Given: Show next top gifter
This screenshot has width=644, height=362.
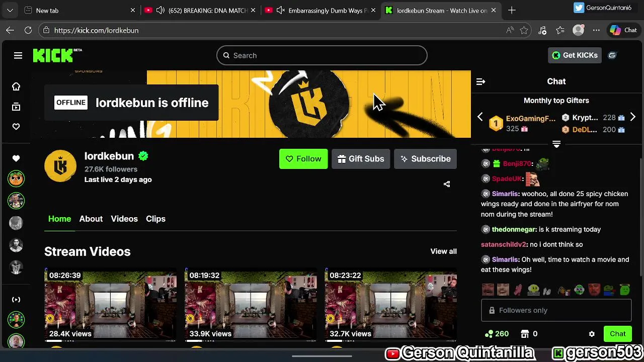Looking at the screenshot, I should pyautogui.click(x=633, y=117).
